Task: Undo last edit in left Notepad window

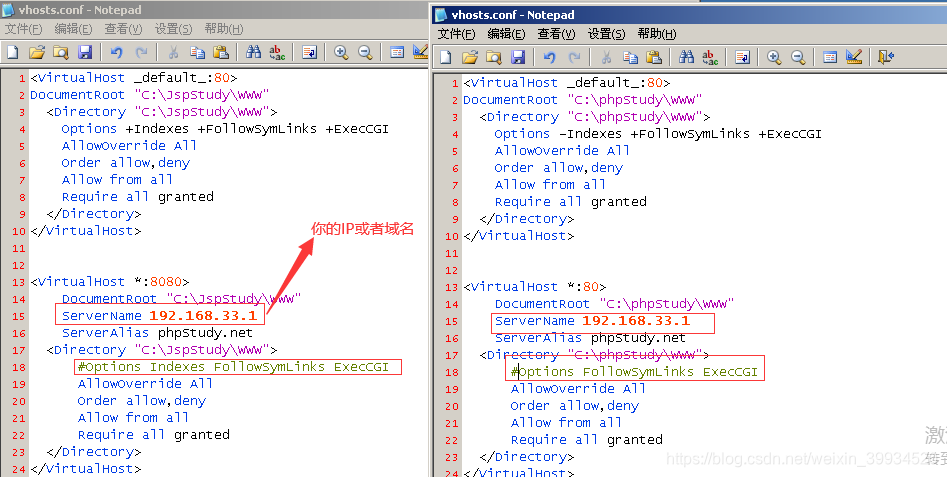Action: (x=117, y=52)
